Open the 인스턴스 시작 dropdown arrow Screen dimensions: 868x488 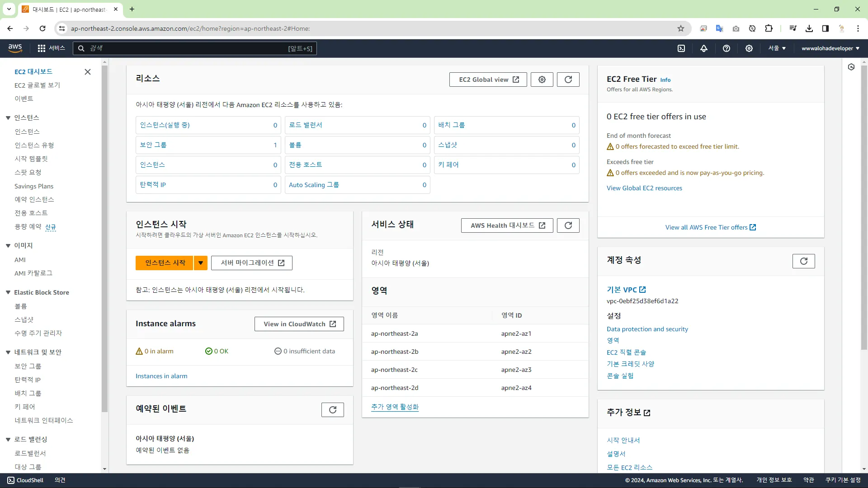(x=200, y=263)
